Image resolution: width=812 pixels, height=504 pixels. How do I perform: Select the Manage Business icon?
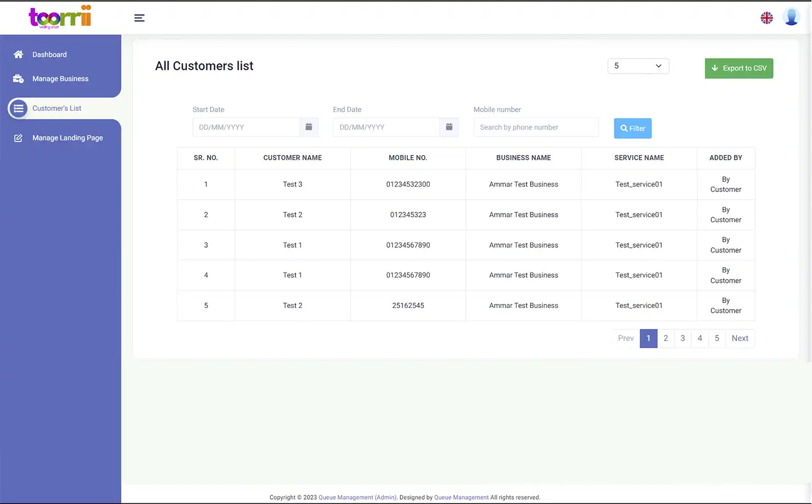[x=18, y=79]
